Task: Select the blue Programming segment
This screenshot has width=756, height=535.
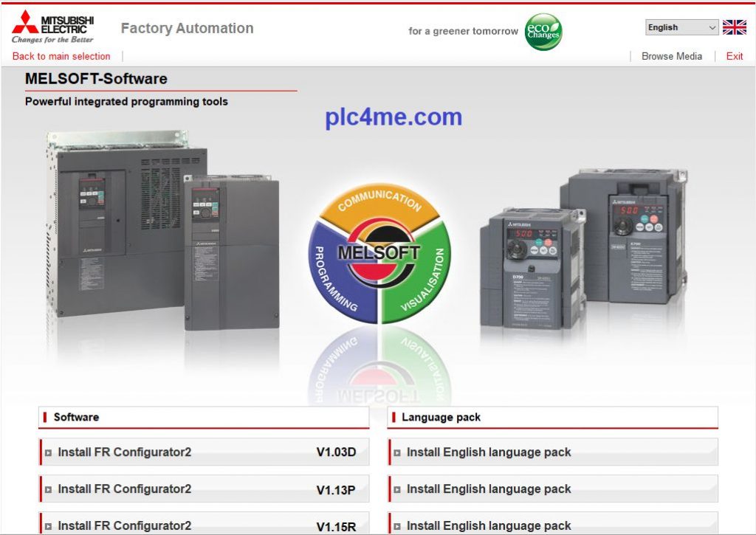Action: tap(336, 277)
